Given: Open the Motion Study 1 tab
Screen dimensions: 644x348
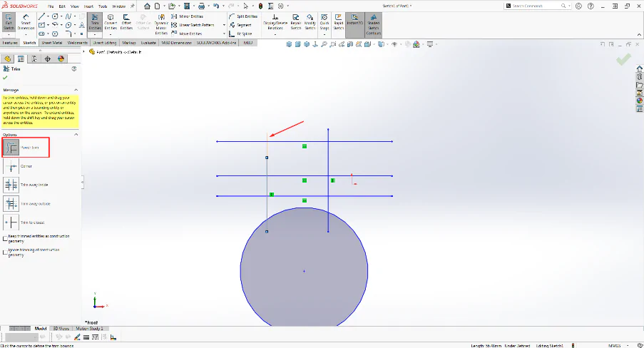Looking at the screenshot, I should coord(90,328).
